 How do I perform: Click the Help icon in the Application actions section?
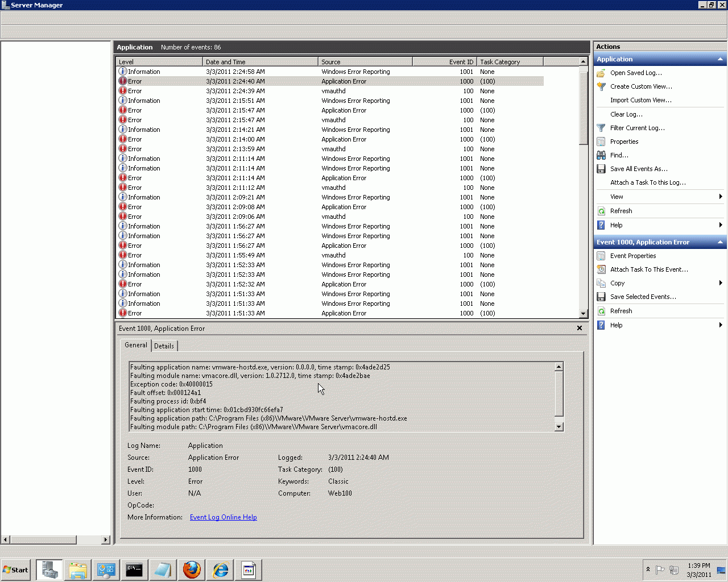(601, 225)
